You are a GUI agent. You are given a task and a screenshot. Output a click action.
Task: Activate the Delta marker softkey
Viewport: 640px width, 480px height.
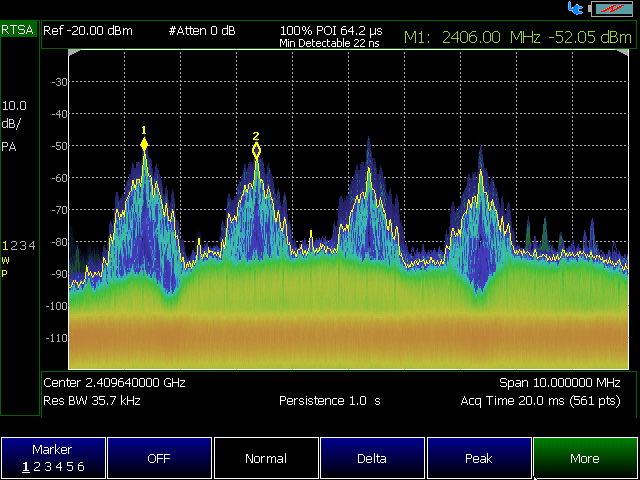pyautogui.click(x=372, y=458)
